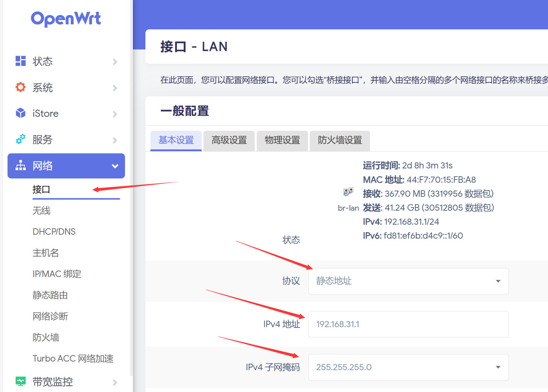548x392 pixels.
Task: Click the services gears icon
Action: point(20,139)
